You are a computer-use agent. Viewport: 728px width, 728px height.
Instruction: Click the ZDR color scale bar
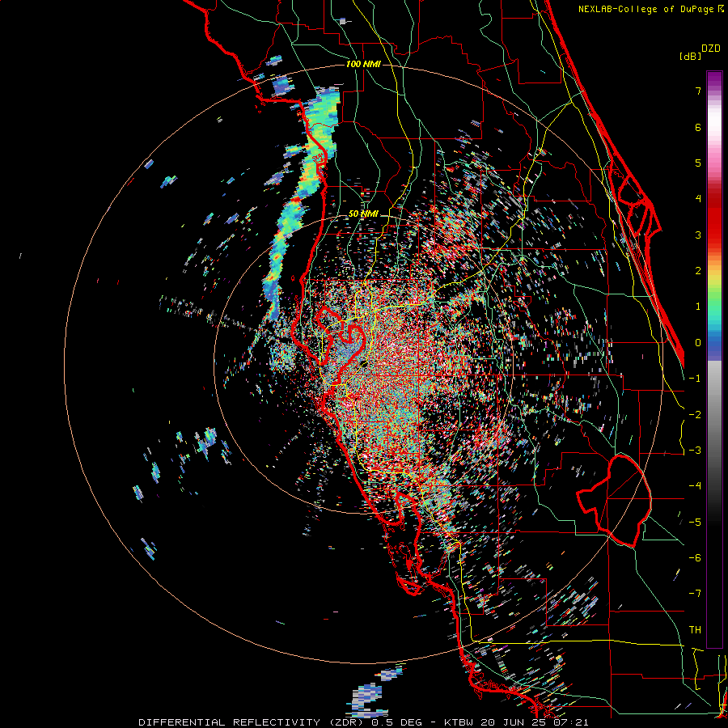pyautogui.click(x=714, y=359)
